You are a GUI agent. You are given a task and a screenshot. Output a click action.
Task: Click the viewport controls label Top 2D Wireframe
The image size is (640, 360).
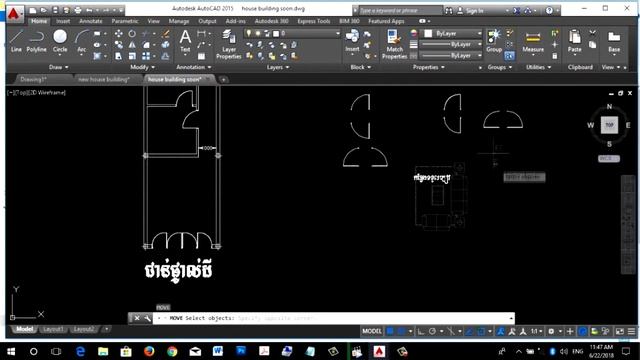pyautogui.click(x=36, y=93)
